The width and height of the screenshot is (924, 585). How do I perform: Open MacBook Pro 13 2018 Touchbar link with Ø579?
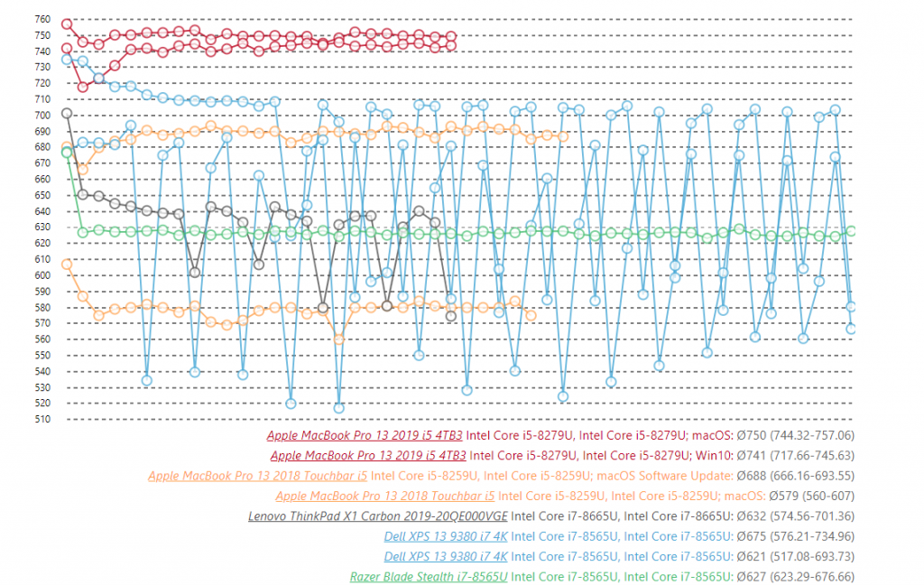pos(384,496)
